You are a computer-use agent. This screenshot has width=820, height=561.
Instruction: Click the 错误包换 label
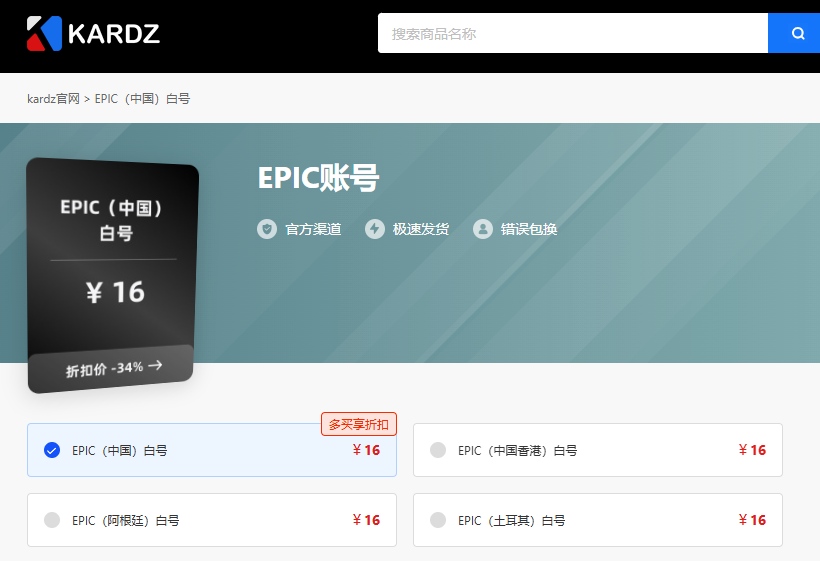click(529, 229)
